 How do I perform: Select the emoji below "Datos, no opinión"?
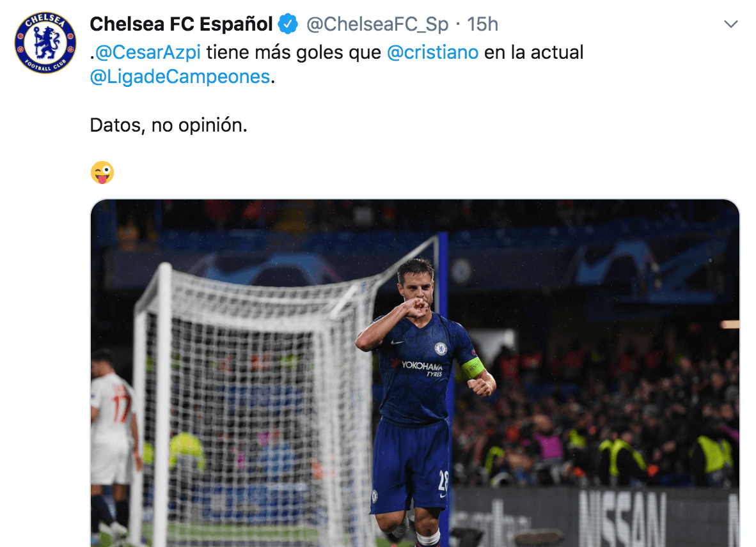point(102,172)
